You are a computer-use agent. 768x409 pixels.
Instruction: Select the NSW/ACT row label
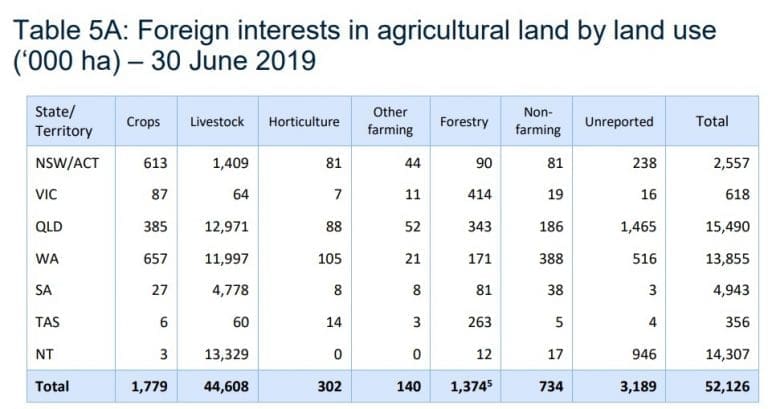pyautogui.click(x=67, y=163)
